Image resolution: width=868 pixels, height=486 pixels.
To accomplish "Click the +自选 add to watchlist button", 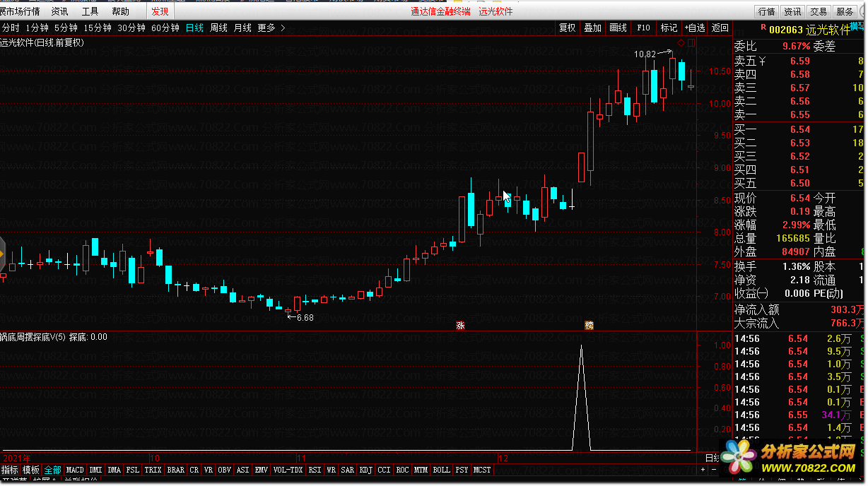I will (695, 28).
